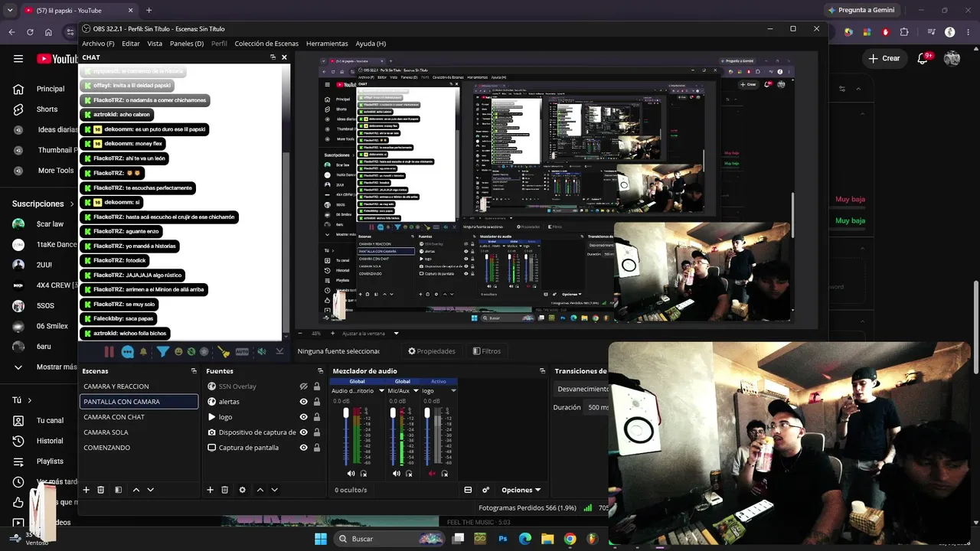
Task: Mute the Mic/Aux channel
Action: click(397, 474)
